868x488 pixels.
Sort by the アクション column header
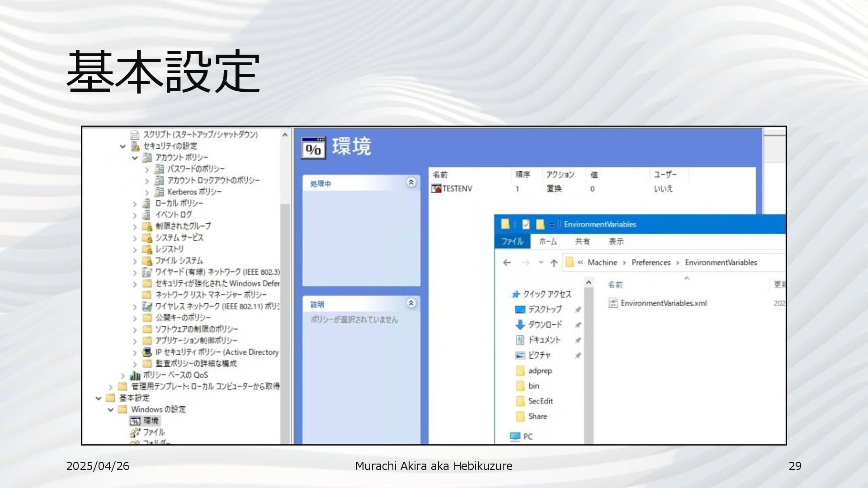click(560, 175)
